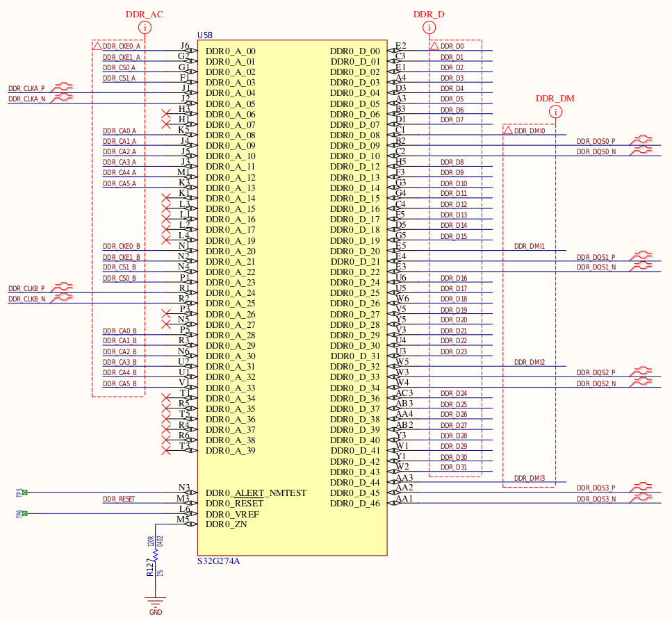672x621 pixels.
Task: Click the DDR_DQS0_P port symbol
Action: [641, 140]
